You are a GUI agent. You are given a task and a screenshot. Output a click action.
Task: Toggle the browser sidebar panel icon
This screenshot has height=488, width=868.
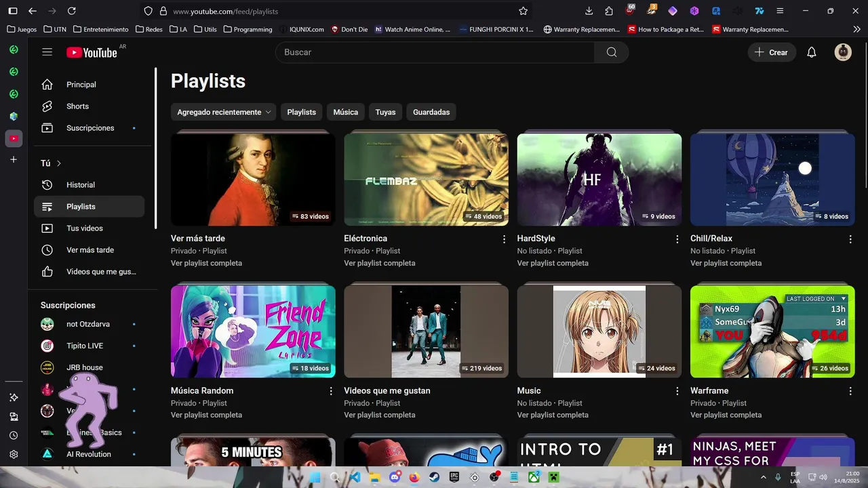coord(12,11)
